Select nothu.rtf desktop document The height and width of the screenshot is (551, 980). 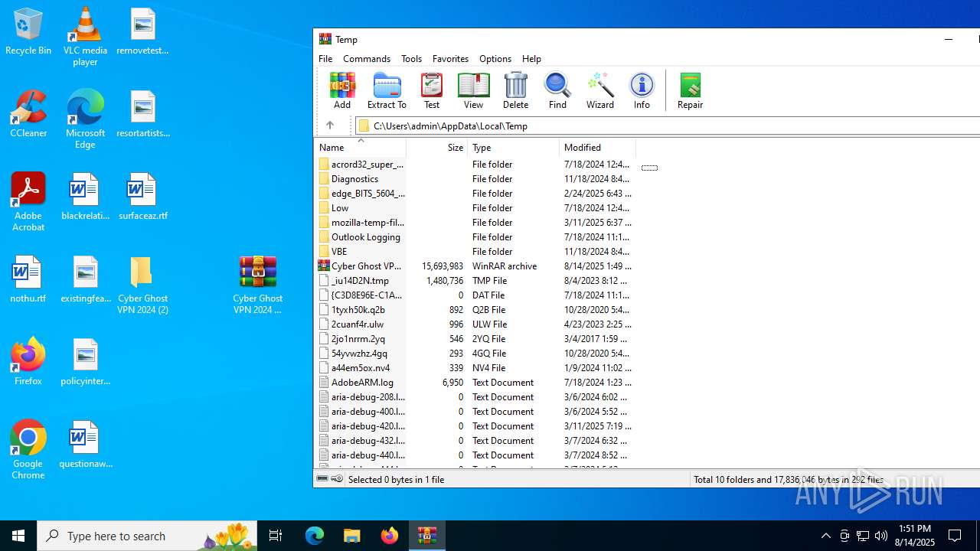[x=28, y=279]
